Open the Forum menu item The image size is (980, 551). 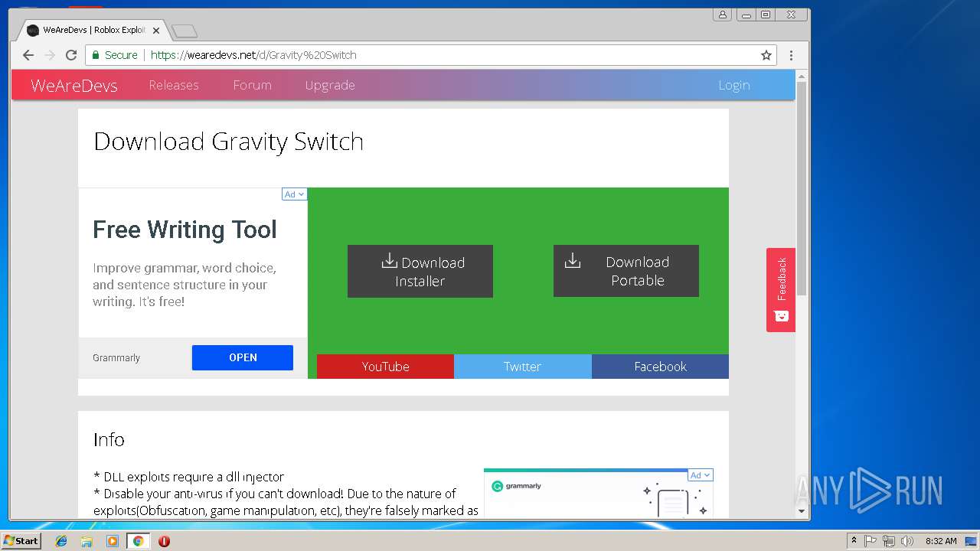tap(252, 85)
